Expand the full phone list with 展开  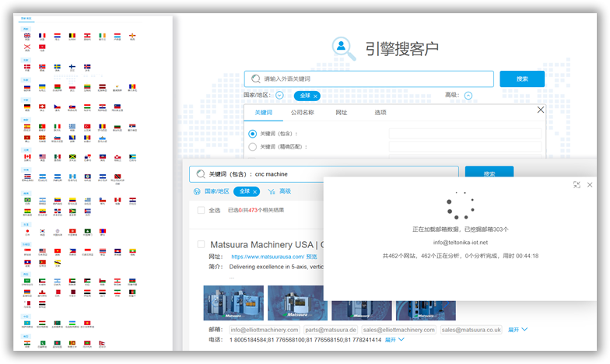394,339
